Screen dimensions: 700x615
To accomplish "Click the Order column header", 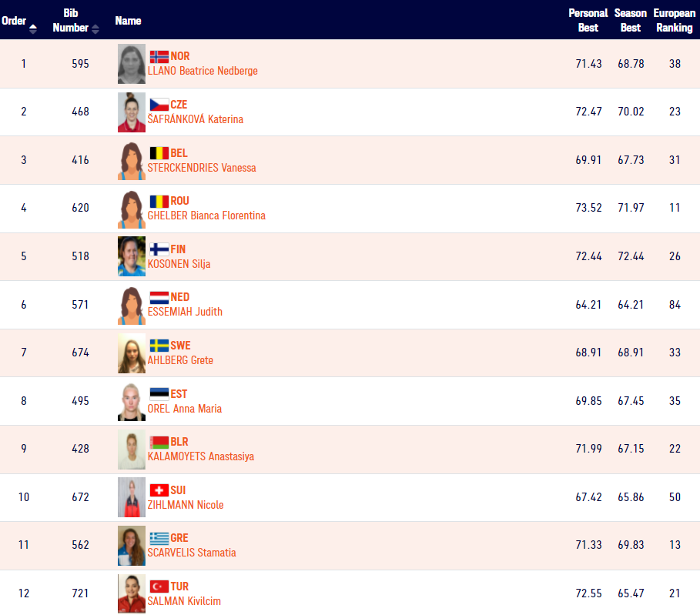I will coord(14,21).
